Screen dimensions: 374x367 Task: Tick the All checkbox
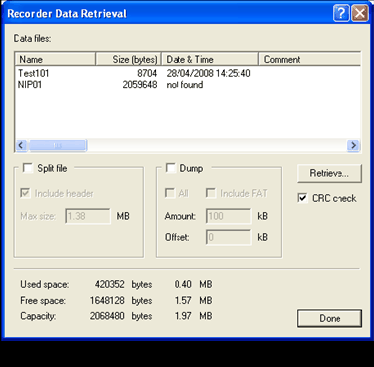(170, 193)
